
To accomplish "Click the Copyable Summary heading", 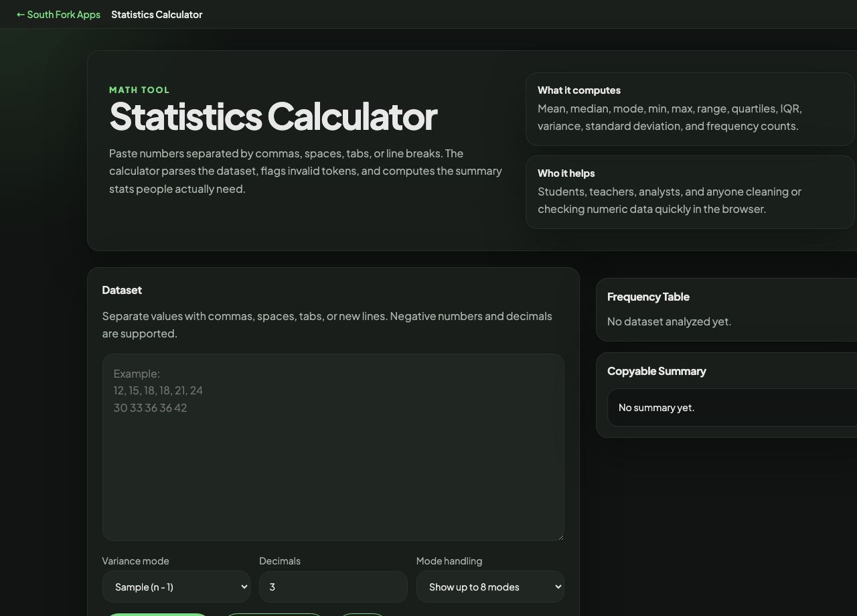I will 657,371.
